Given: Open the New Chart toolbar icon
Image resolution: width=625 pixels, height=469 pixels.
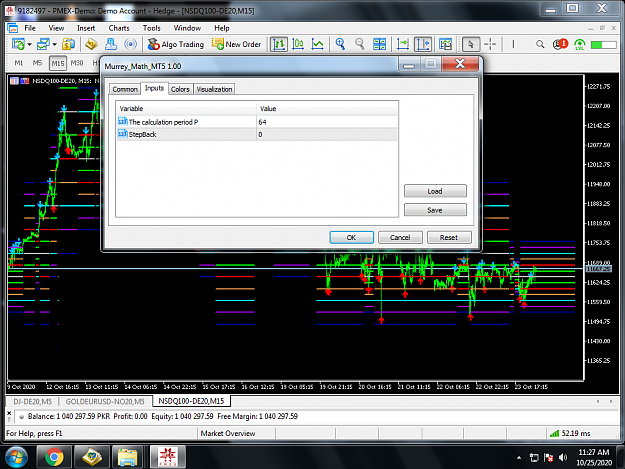Looking at the screenshot, I should [18, 44].
